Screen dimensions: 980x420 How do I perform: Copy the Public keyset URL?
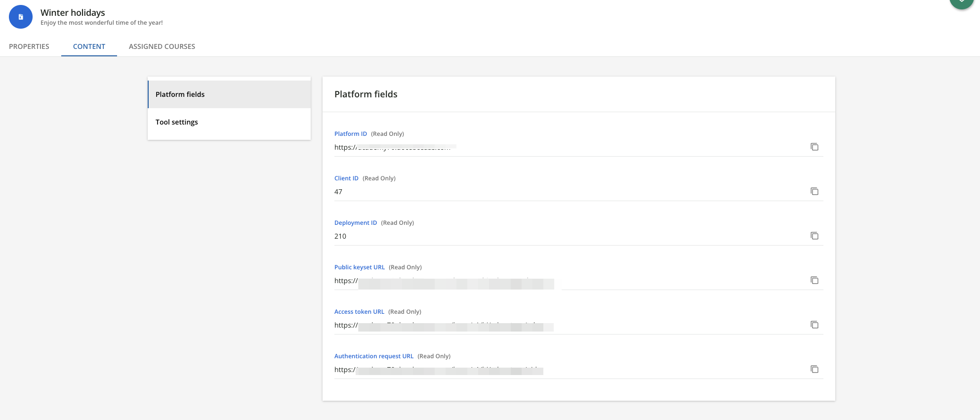[x=815, y=280]
